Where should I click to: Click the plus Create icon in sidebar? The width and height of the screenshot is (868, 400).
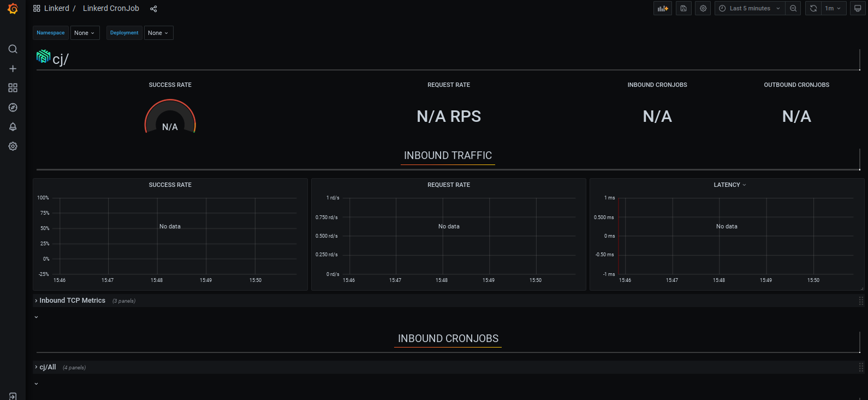(13, 69)
